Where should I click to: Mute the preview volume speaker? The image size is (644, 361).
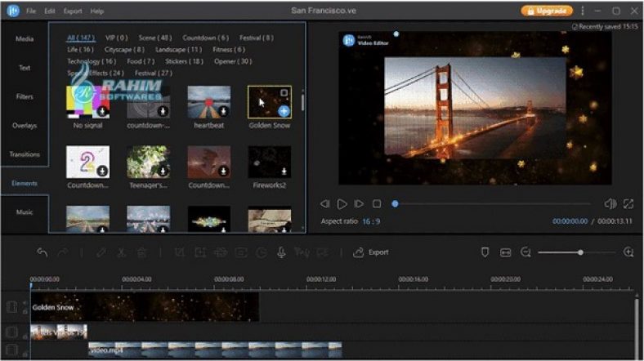click(610, 203)
